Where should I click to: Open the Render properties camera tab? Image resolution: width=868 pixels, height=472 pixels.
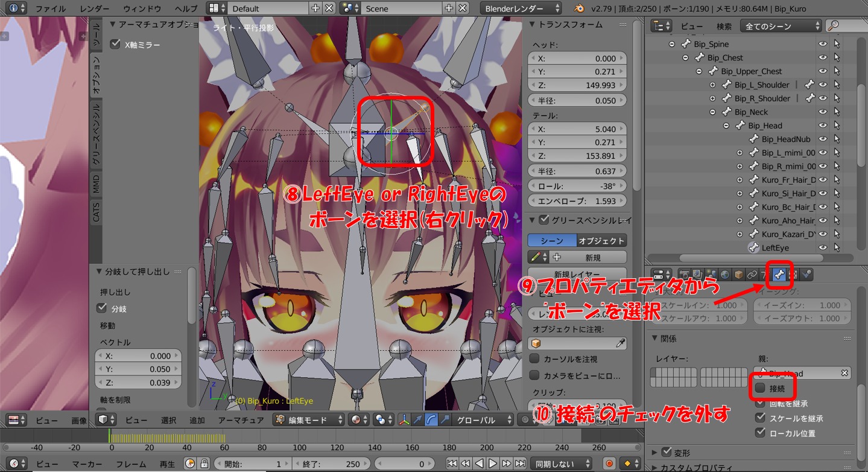[x=685, y=275]
